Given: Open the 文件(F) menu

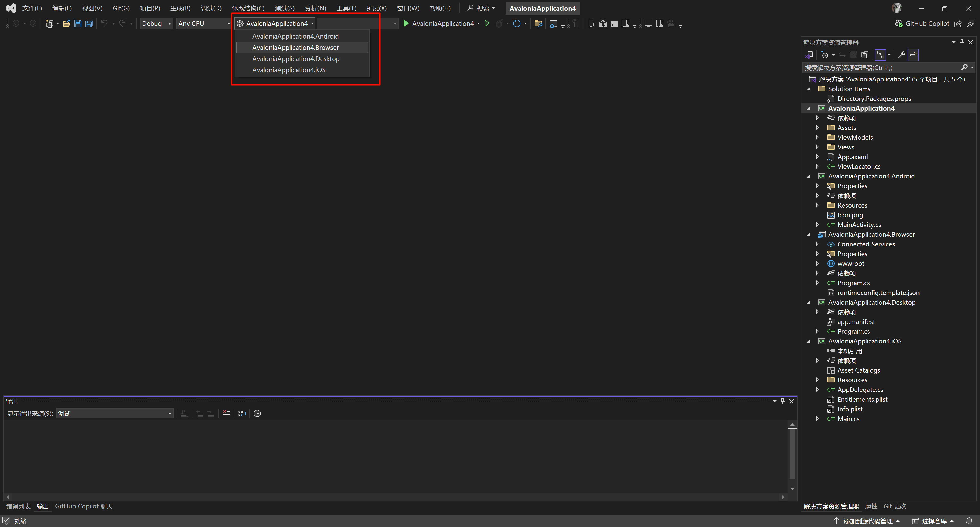Looking at the screenshot, I should pyautogui.click(x=32, y=8).
